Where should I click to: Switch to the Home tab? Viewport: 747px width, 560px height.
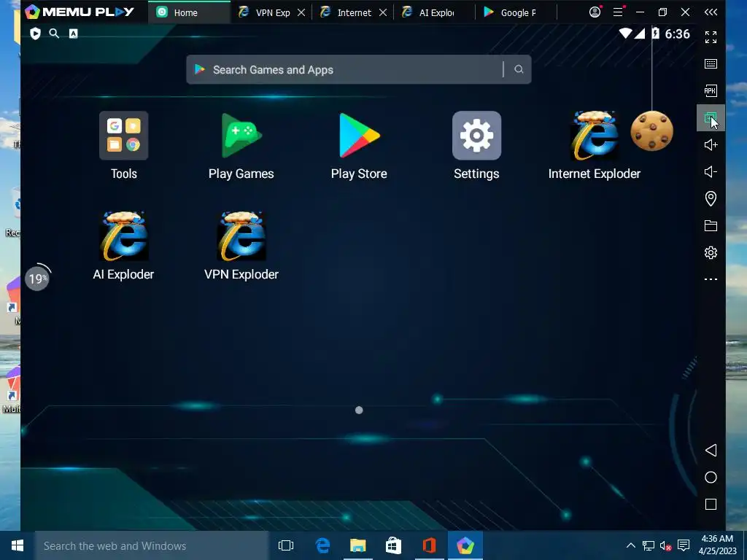click(x=189, y=12)
